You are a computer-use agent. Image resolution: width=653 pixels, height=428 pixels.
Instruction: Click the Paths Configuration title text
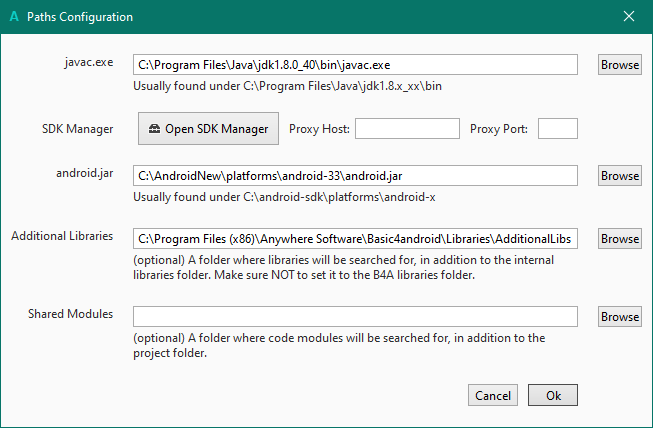(80, 17)
